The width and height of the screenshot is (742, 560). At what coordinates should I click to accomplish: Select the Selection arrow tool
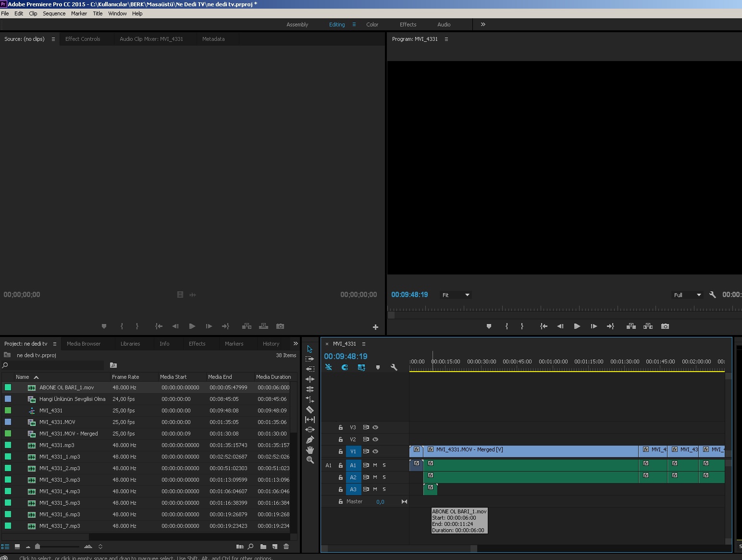(x=310, y=349)
